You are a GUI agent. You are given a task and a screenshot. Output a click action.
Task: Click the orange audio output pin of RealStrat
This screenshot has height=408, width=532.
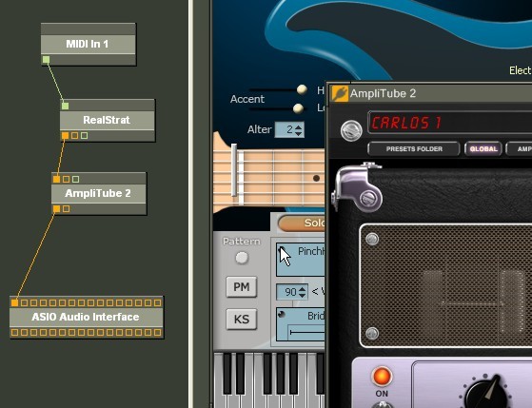65,136
